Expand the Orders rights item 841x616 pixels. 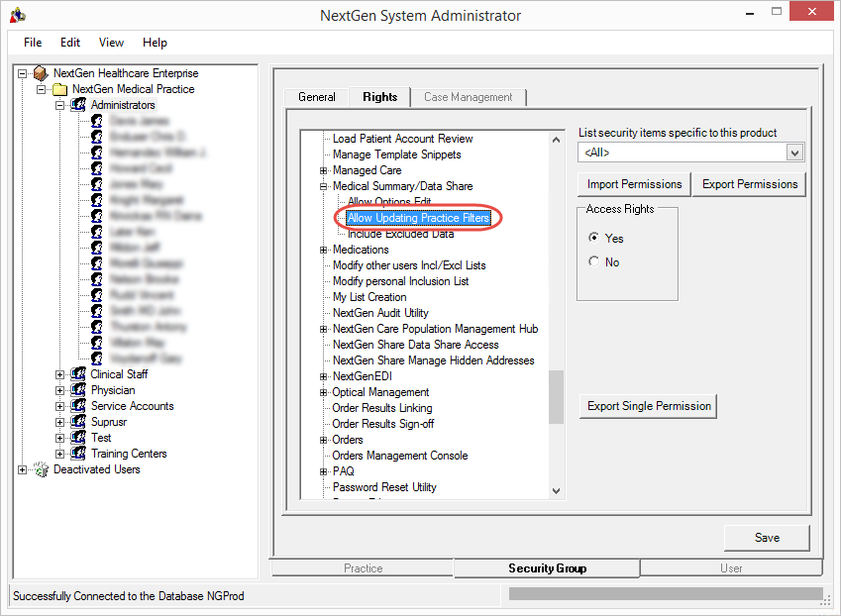[x=323, y=440]
